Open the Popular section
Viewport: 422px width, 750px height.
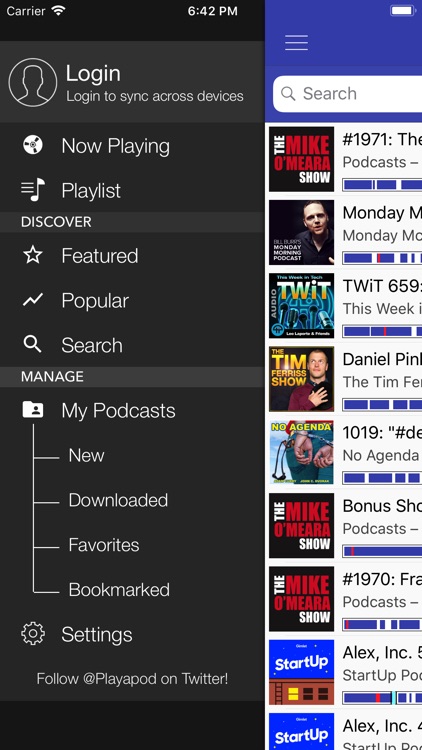[x=95, y=301]
